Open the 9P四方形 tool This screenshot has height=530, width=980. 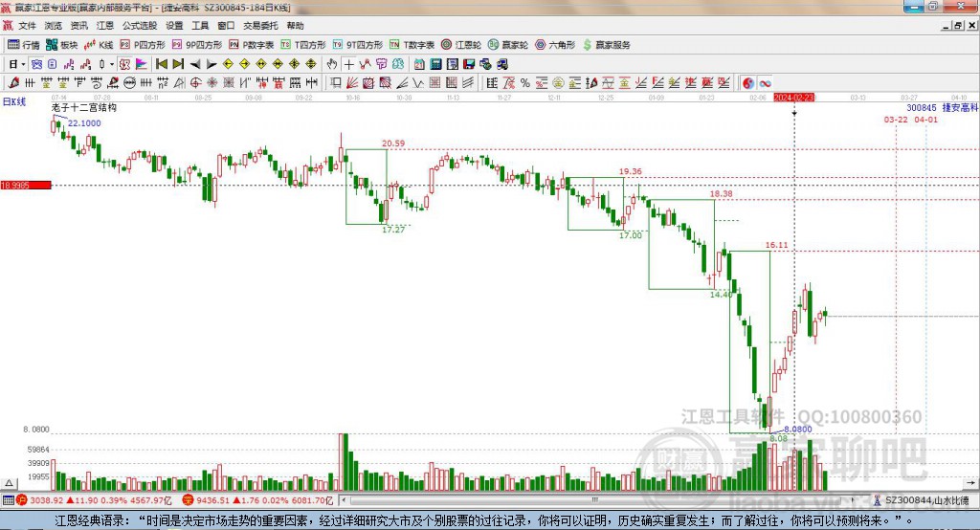click(x=197, y=45)
